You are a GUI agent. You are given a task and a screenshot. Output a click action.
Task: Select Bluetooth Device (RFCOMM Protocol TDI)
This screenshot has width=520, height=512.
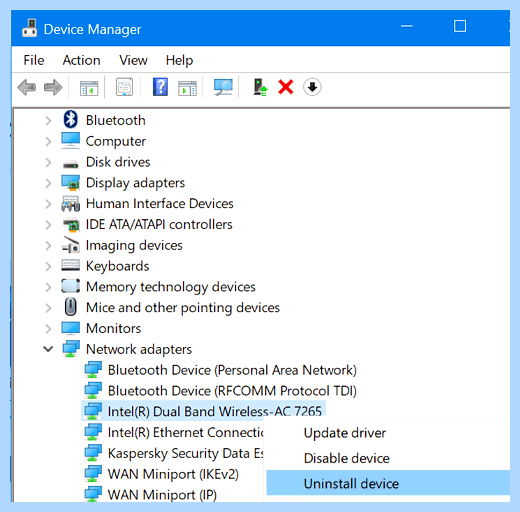tap(232, 391)
